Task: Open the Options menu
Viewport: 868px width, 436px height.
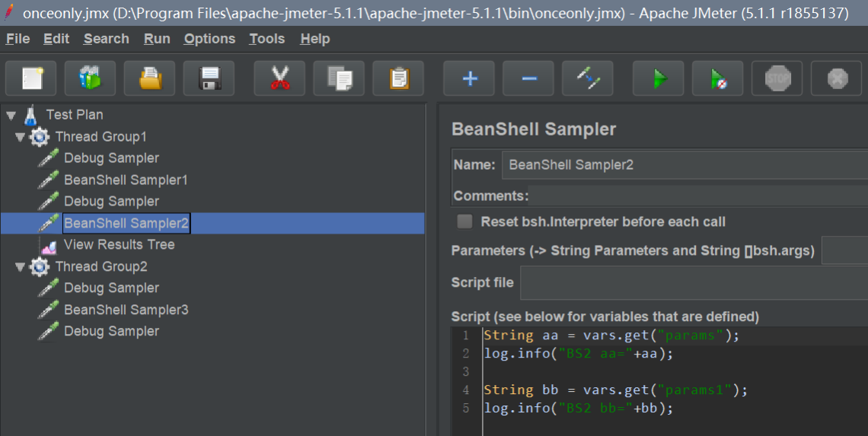Action: (210, 39)
